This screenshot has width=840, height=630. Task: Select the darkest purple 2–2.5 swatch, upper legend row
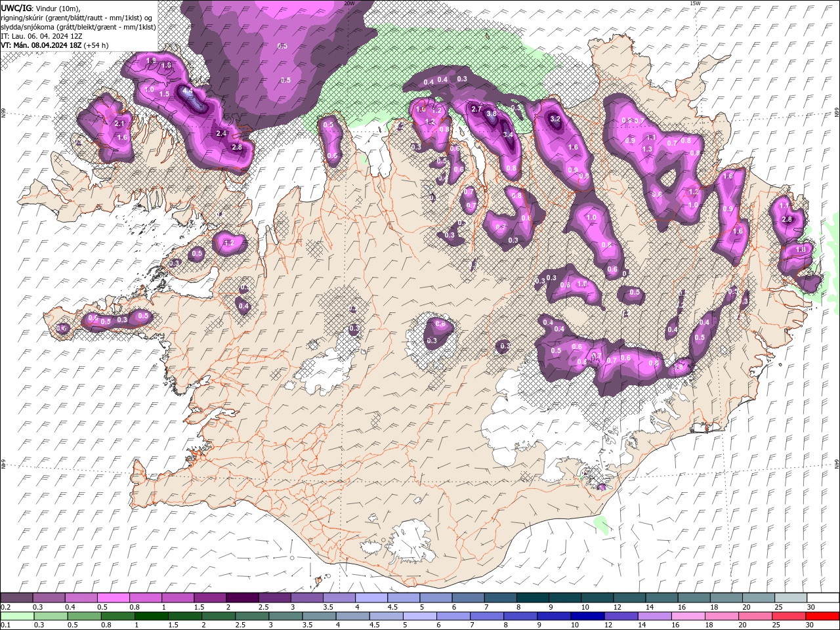(242, 598)
